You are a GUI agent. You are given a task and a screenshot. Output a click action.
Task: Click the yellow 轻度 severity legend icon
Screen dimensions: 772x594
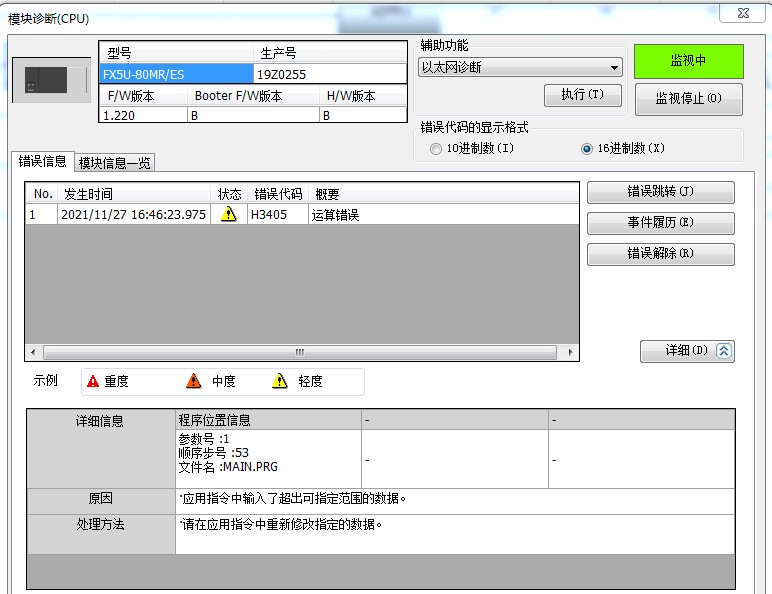click(280, 381)
